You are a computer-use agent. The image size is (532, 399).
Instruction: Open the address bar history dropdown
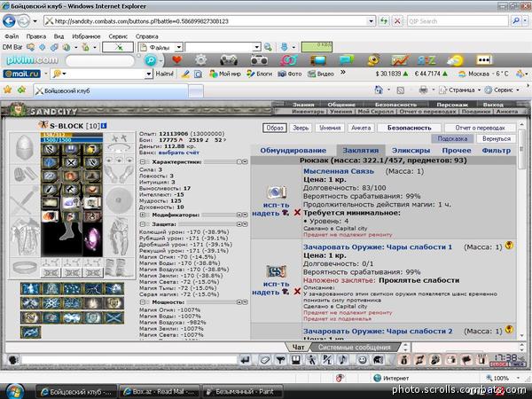coord(372,21)
